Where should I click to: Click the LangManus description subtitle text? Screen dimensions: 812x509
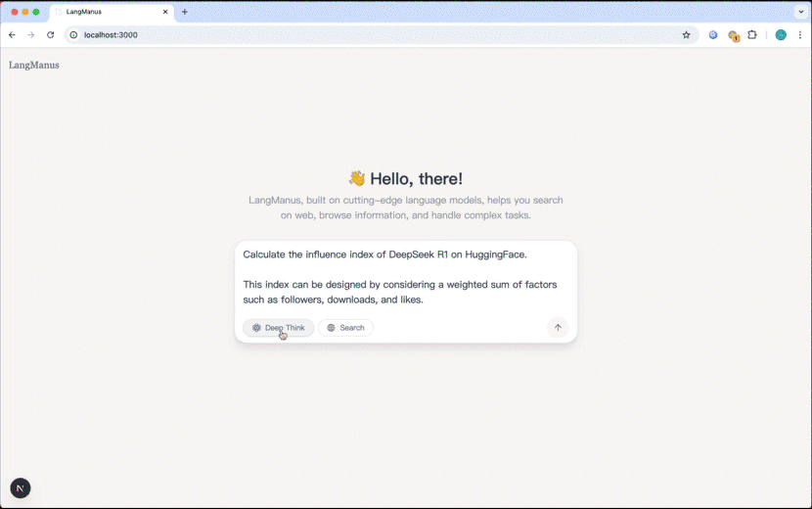click(x=405, y=208)
